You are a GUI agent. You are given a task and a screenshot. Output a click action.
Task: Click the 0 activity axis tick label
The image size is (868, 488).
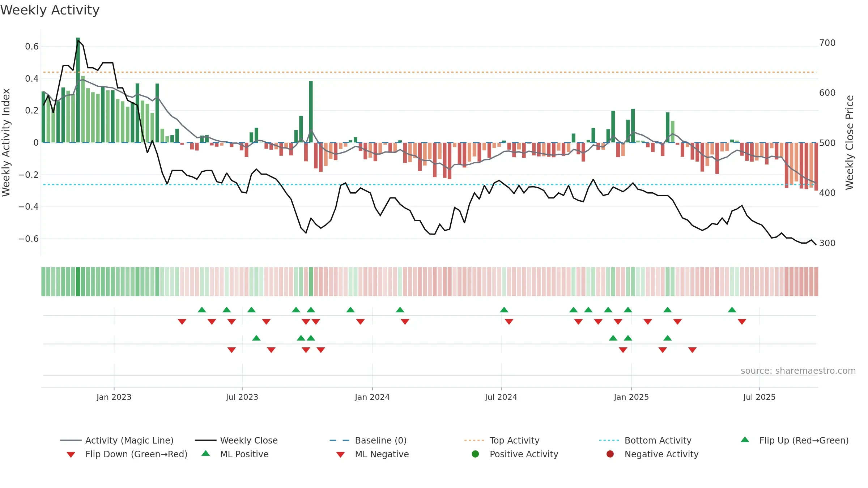[36, 142]
